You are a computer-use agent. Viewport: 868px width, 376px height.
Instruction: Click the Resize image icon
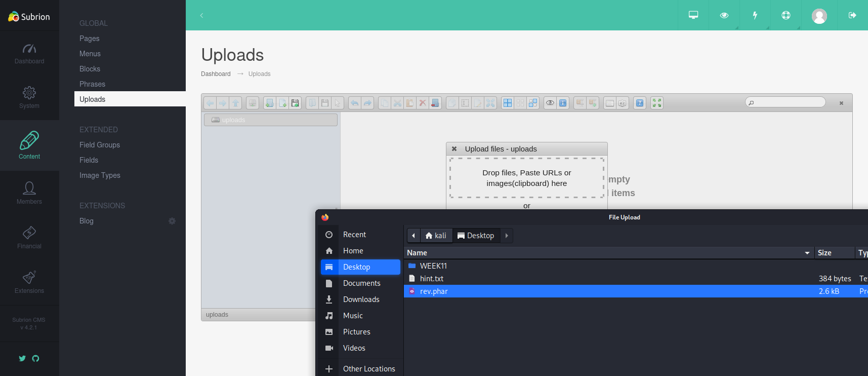(490, 103)
